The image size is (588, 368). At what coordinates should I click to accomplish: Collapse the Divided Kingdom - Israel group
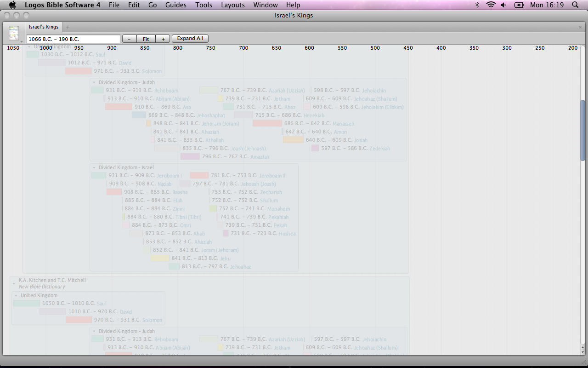[x=94, y=168]
